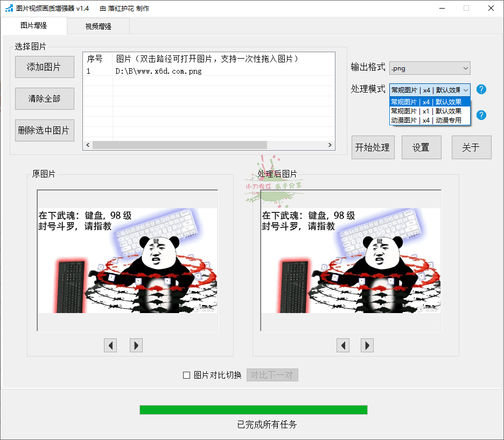Select the 图片增强 tab
Viewport: 504px width, 440px height.
click(x=33, y=26)
